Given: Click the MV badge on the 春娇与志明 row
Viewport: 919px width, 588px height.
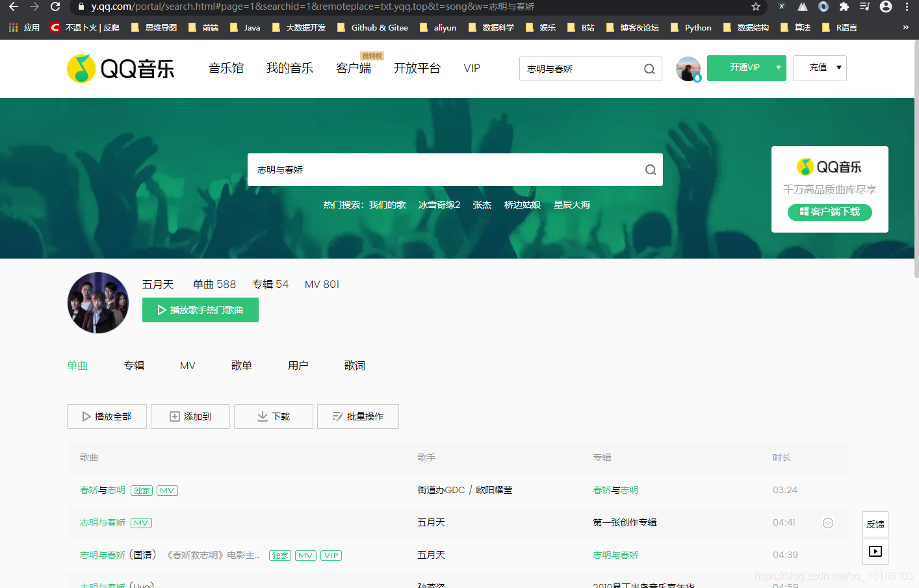Looking at the screenshot, I should pyautogui.click(x=168, y=491).
